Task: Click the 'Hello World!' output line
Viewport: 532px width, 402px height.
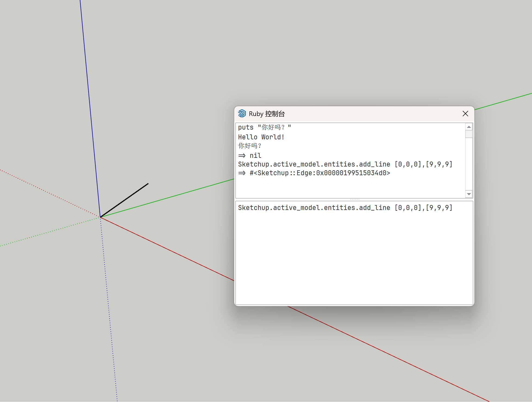Action: (x=261, y=137)
